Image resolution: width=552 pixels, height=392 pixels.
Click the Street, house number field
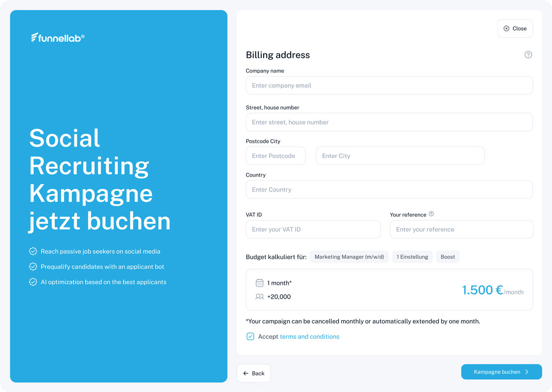point(389,122)
